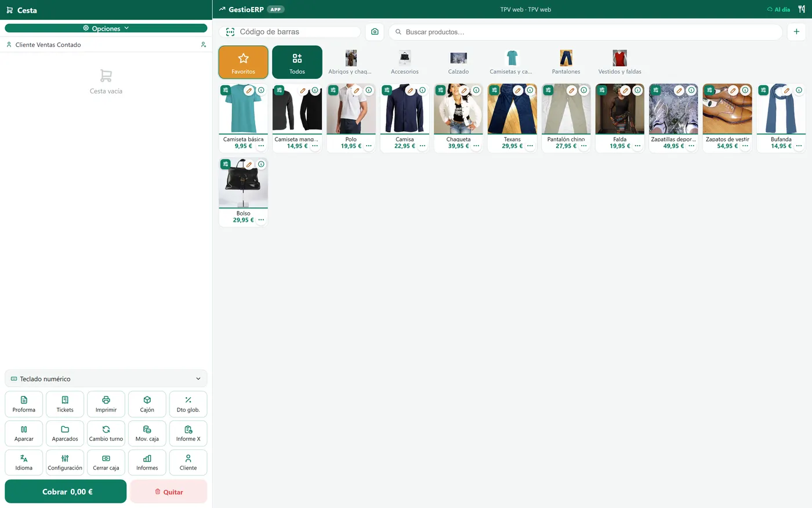Click the APP badge in header
Image resolution: width=812 pixels, height=508 pixels.
275,9
